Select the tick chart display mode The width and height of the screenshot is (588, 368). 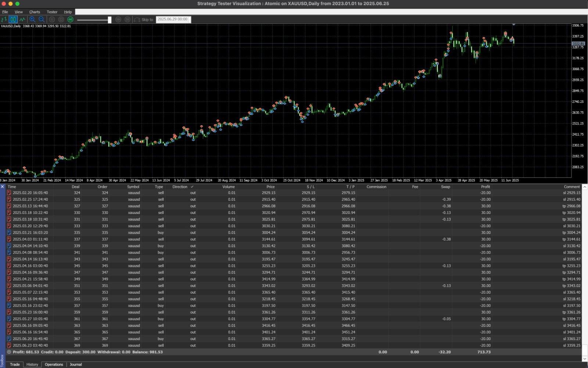(4, 19)
